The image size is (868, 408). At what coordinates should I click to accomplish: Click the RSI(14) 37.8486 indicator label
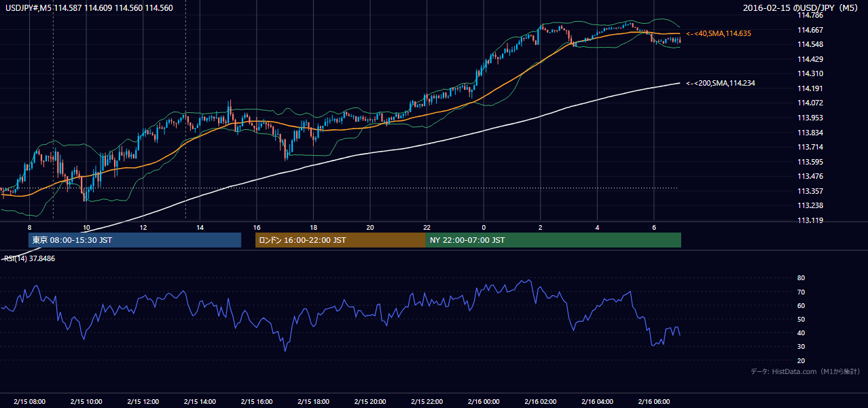(x=30, y=258)
